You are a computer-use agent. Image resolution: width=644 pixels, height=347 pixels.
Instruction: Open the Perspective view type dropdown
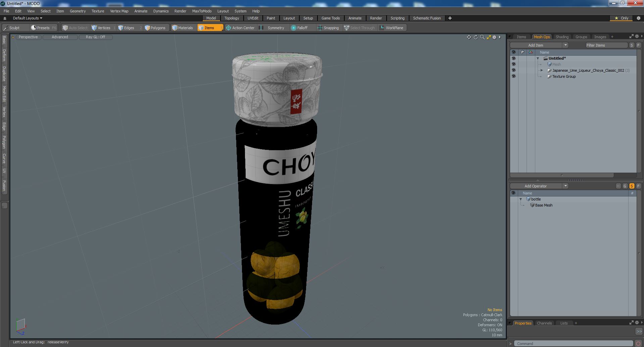28,37
